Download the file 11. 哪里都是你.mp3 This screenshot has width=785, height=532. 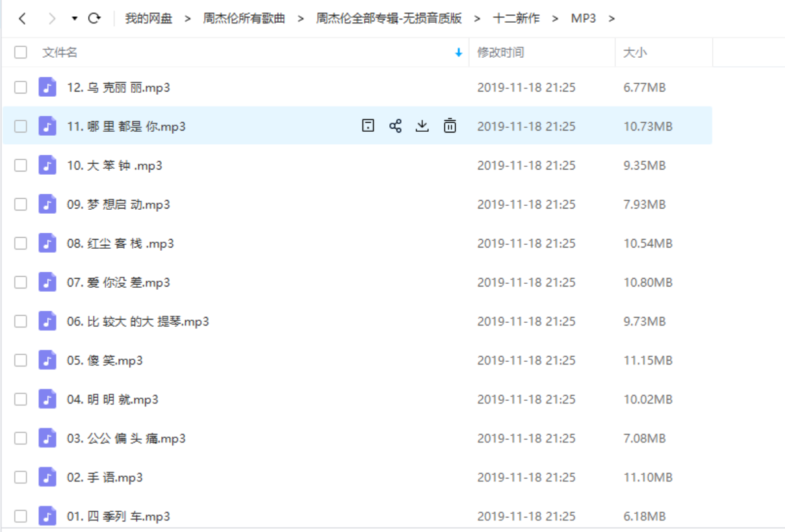[422, 126]
